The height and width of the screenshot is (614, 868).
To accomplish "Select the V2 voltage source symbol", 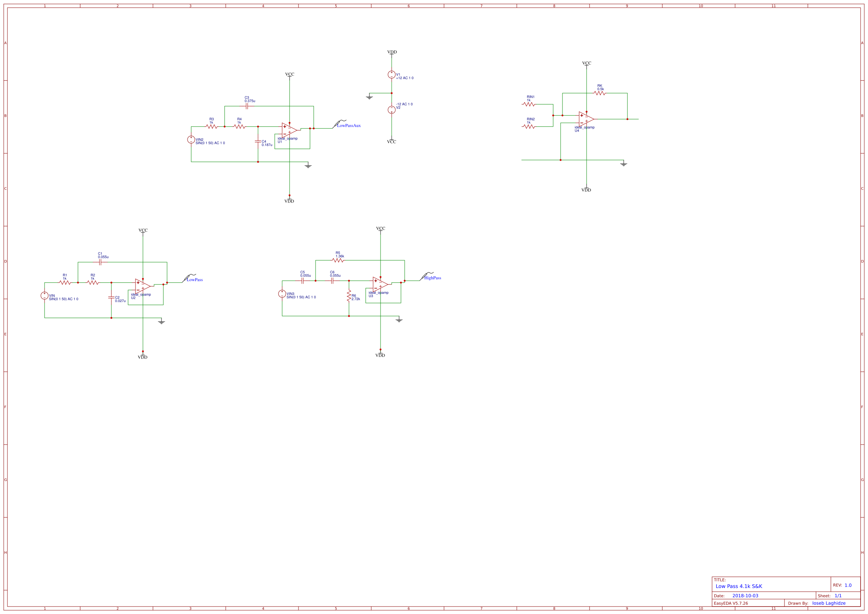I will [392, 110].
